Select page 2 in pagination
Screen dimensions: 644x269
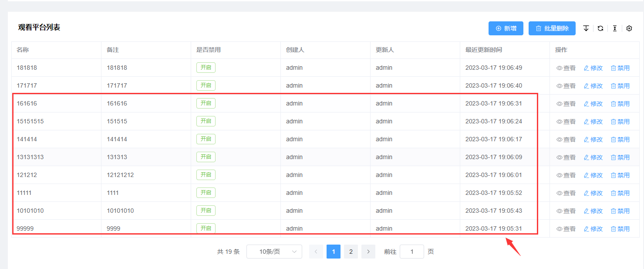tap(351, 252)
